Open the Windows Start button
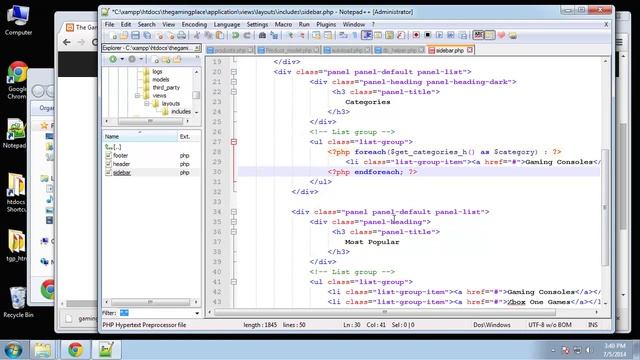Screen dimensions: 640x360 pos(13,350)
